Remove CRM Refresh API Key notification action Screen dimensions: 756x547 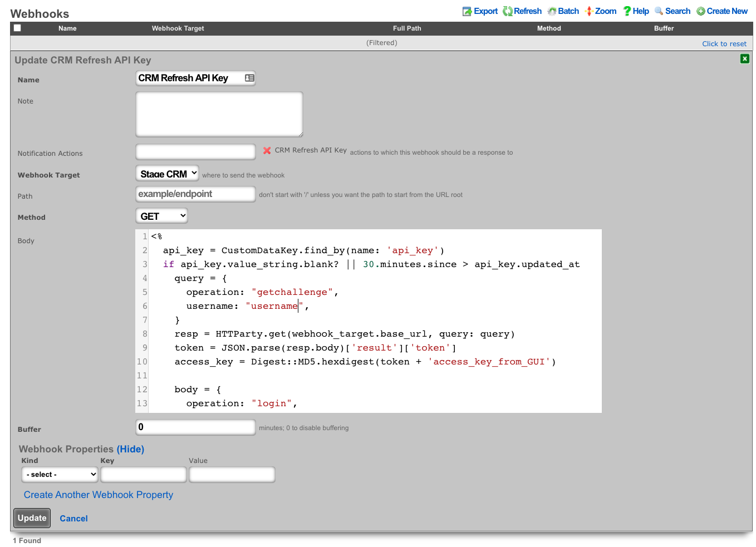267,150
